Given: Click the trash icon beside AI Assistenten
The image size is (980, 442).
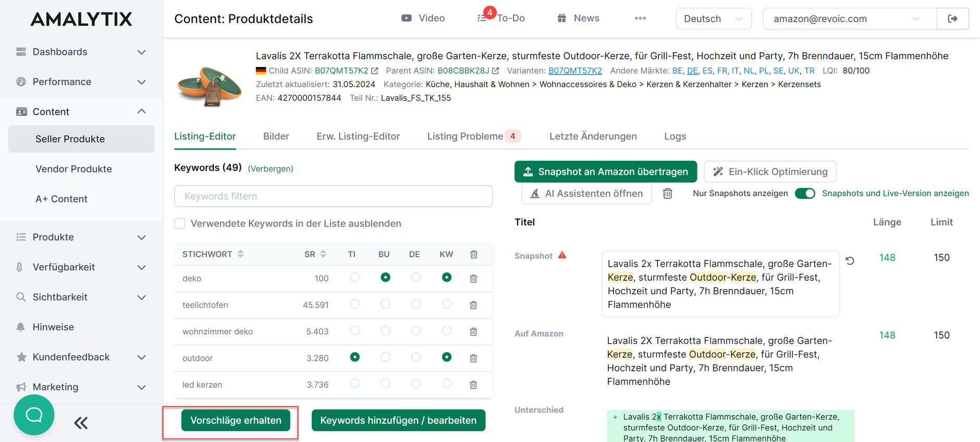Looking at the screenshot, I should tap(667, 194).
